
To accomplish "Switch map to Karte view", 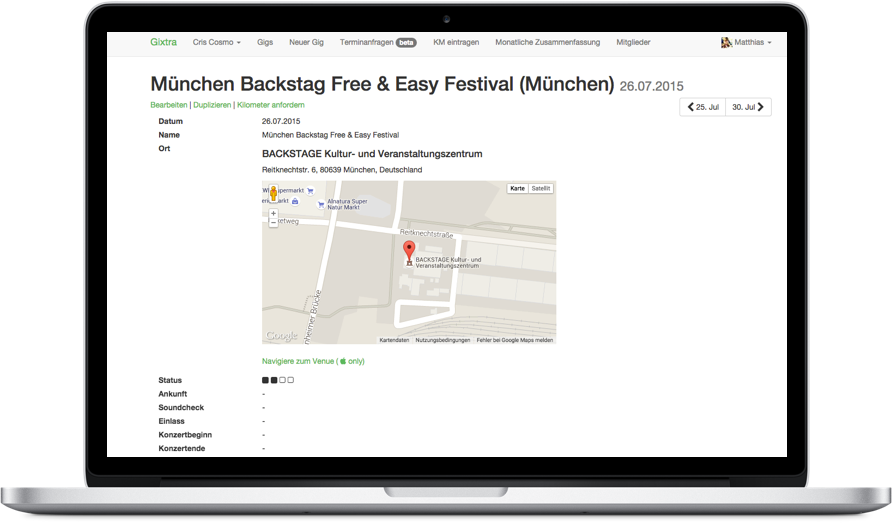I will tap(517, 188).
